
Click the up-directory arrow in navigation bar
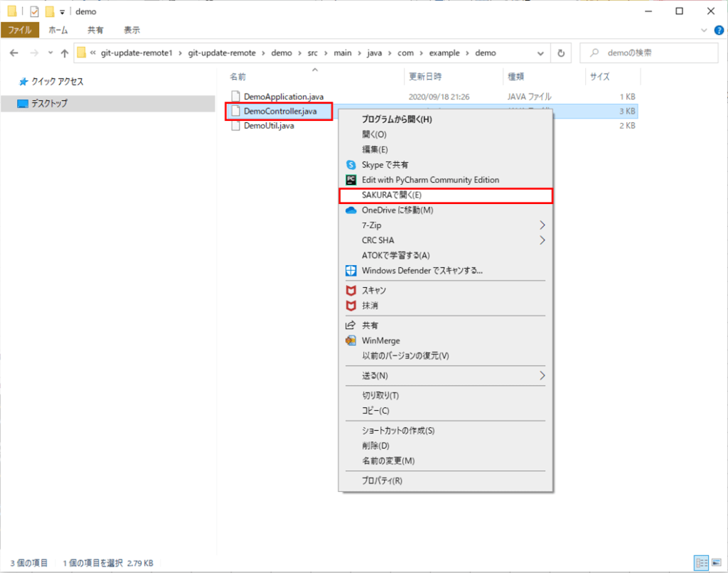click(65, 53)
